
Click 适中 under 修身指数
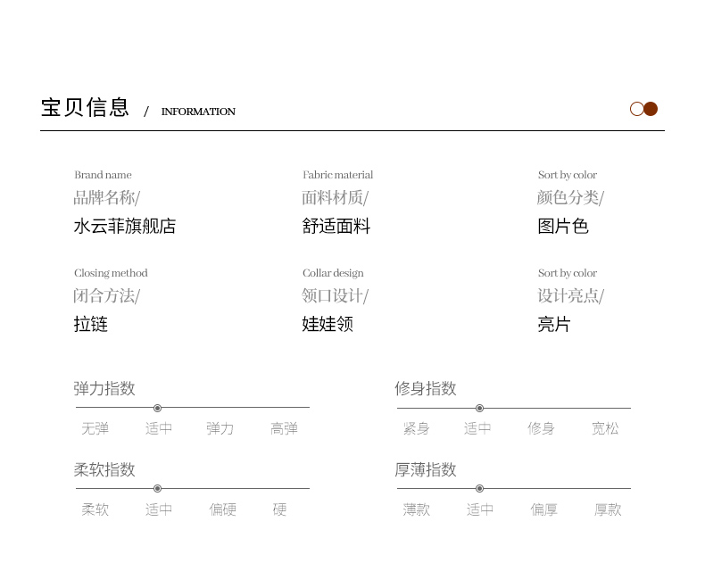coord(477,428)
